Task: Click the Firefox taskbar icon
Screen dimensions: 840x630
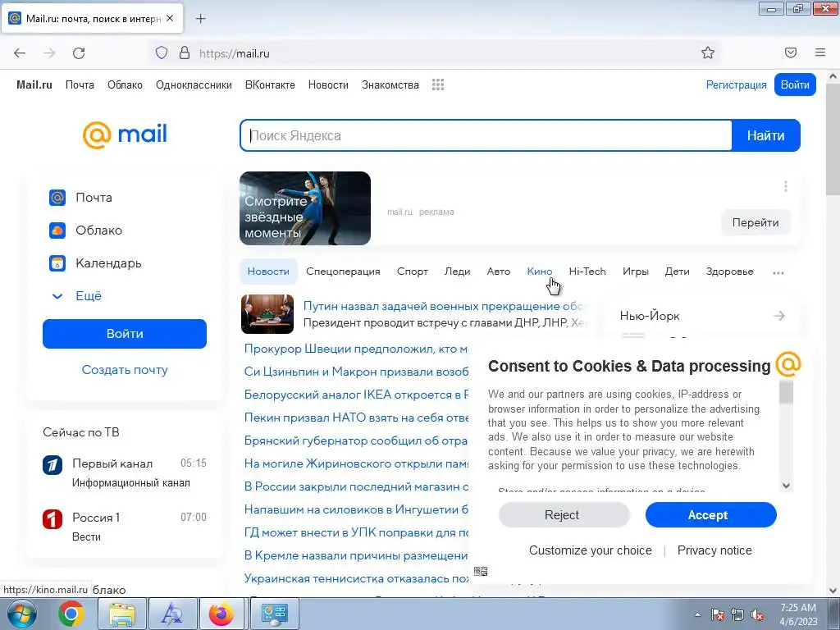Action: [221, 614]
